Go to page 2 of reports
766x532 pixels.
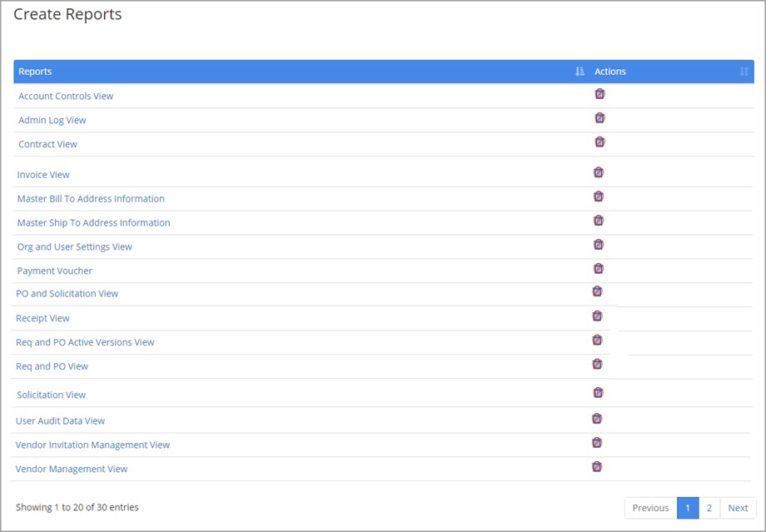coord(709,508)
